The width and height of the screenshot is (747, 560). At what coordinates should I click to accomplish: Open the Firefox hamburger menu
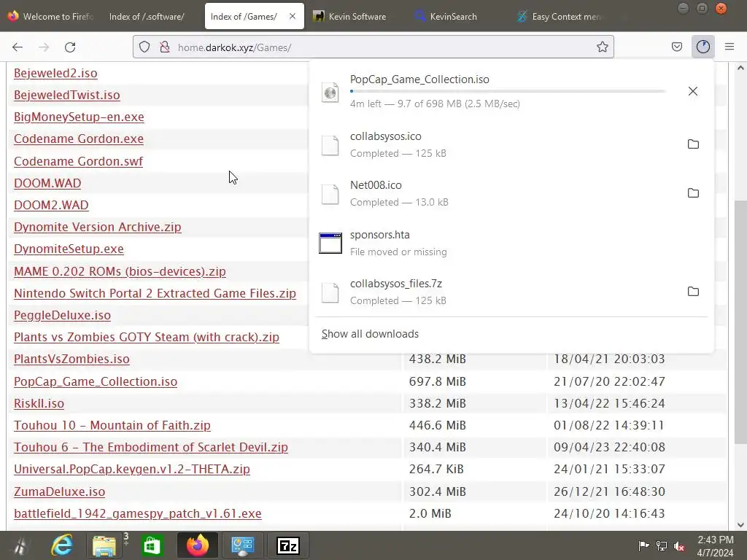tap(729, 47)
